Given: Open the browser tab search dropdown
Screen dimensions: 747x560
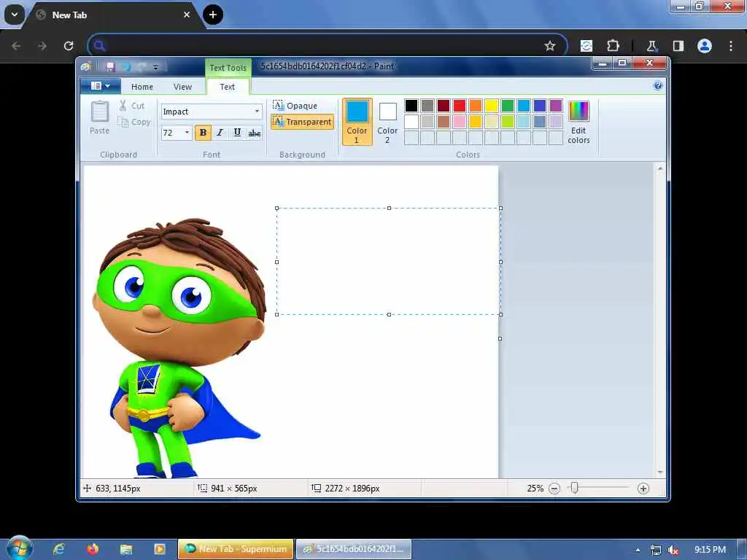Looking at the screenshot, I should pos(15,15).
